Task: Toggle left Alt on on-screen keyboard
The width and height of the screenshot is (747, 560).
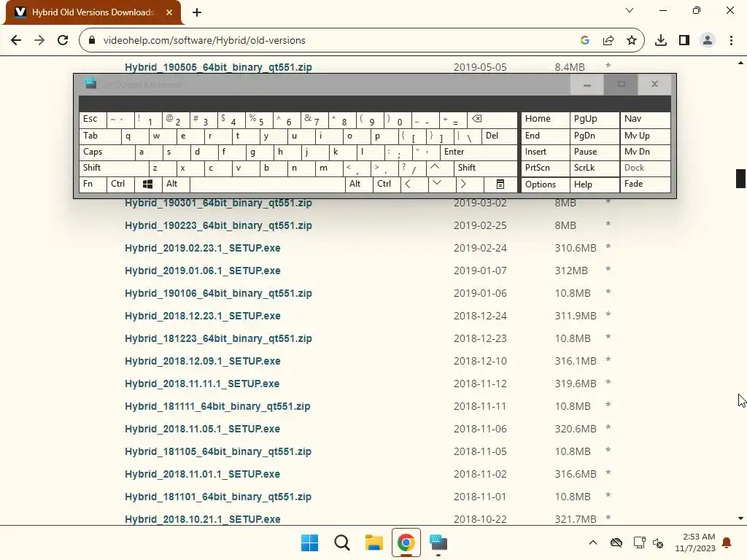Action: (176, 184)
